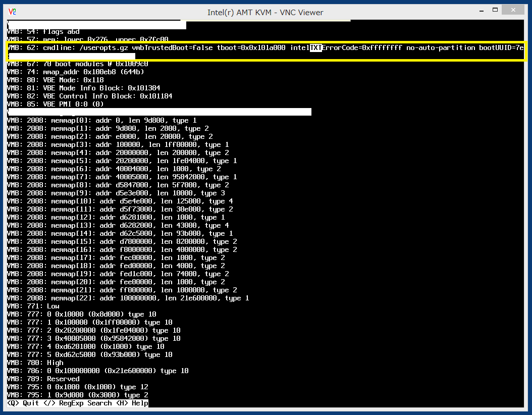532x415 pixels.
Task: Click the highlighted 'TXT' search match
Action: pyautogui.click(x=315, y=48)
